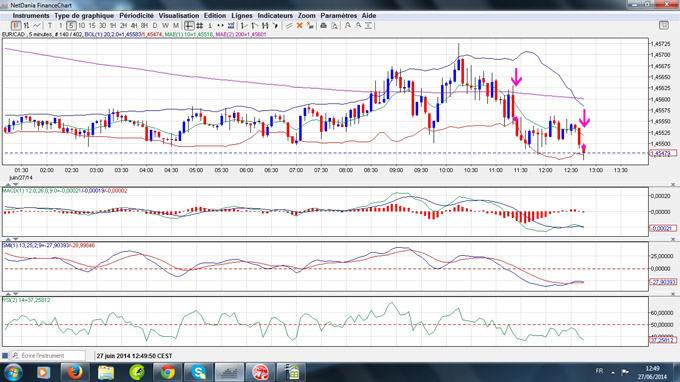This screenshot has width=680, height=382.
Task: Toggle the 1H periodicity button
Action: coord(113,26)
